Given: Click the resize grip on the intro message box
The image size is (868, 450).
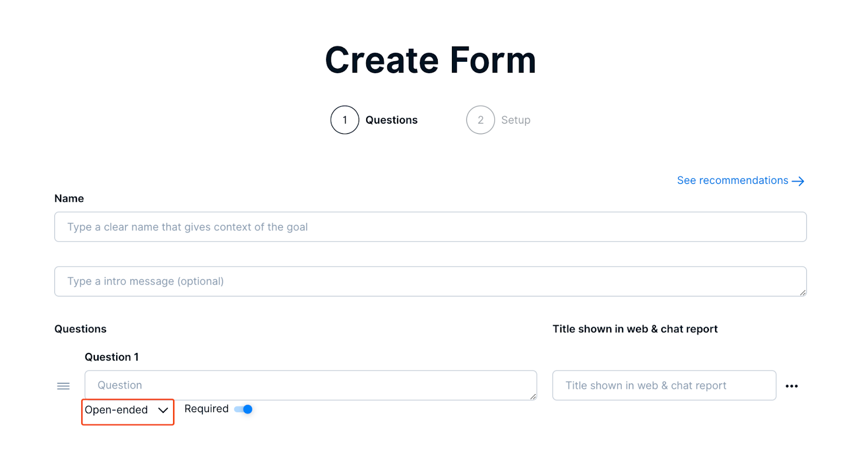Looking at the screenshot, I should click(802, 293).
